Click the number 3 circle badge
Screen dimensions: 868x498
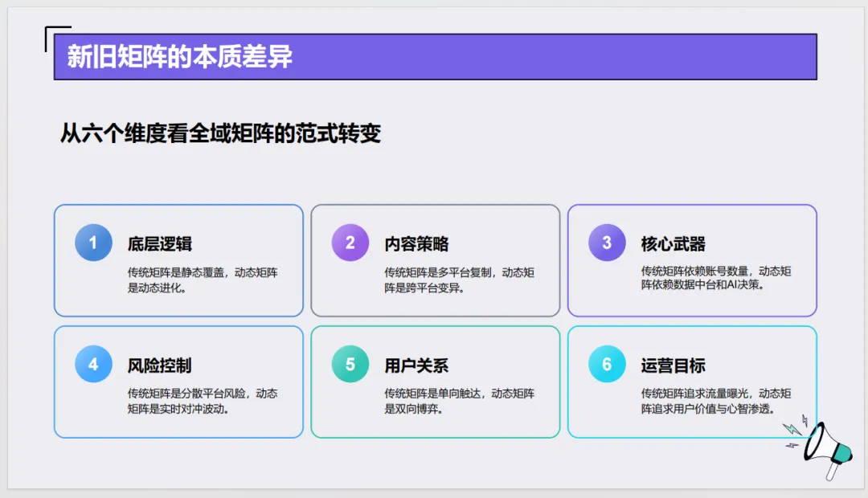(608, 243)
